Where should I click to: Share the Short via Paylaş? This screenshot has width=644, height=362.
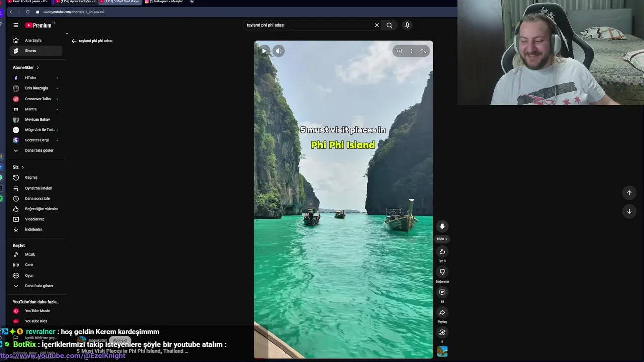click(442, 312)
